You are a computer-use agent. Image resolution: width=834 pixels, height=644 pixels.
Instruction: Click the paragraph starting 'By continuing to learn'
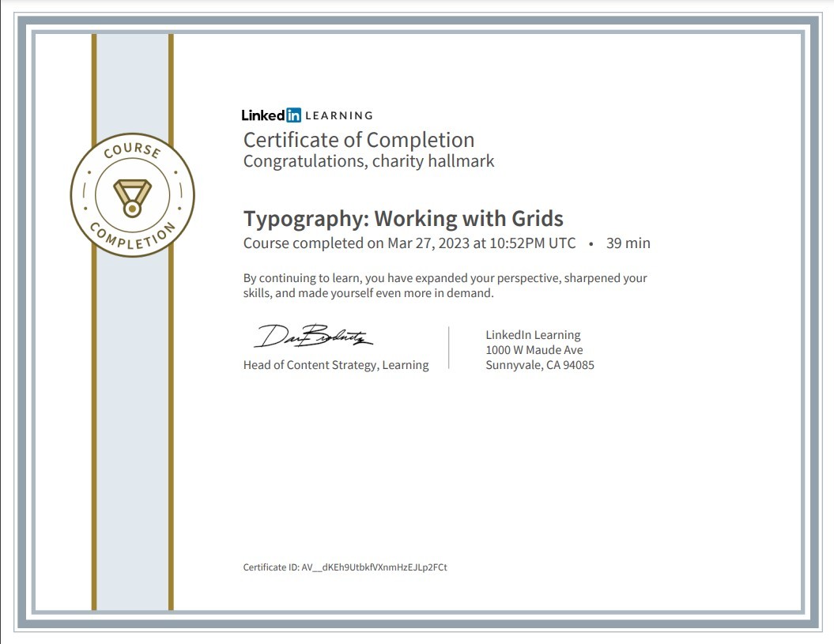click(444, 285)
